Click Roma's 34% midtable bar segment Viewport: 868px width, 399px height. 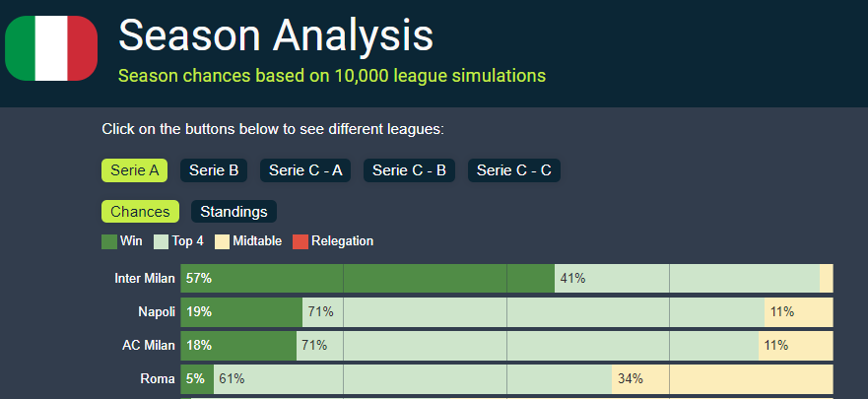pyautogui.click(x=722, y=379)
